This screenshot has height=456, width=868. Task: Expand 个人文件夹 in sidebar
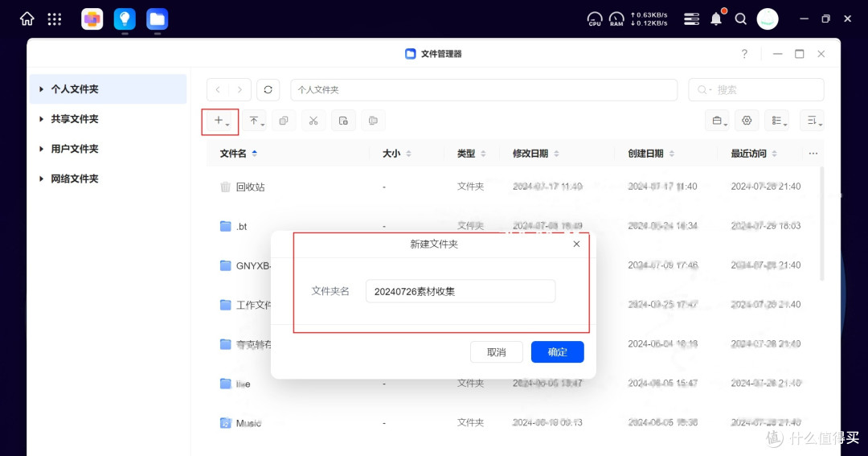(42, 89)
